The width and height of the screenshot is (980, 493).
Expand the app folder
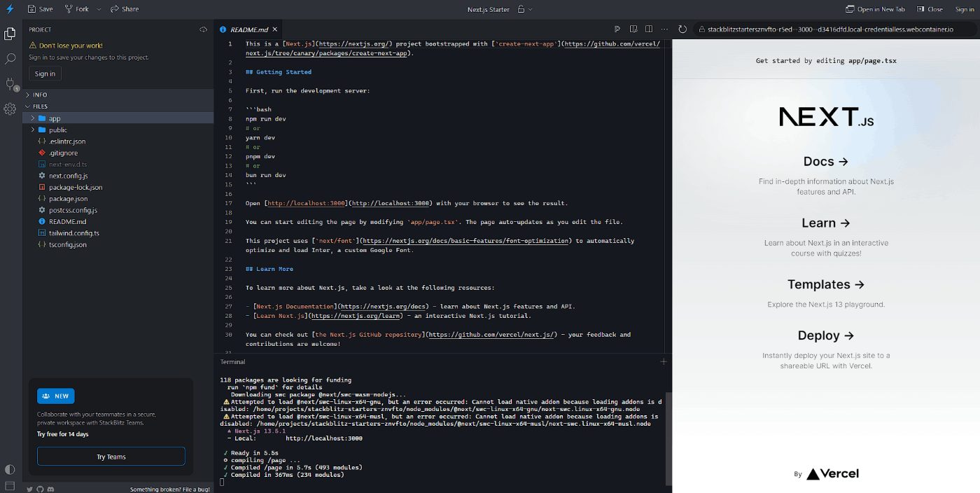click(x=118, y=118)
